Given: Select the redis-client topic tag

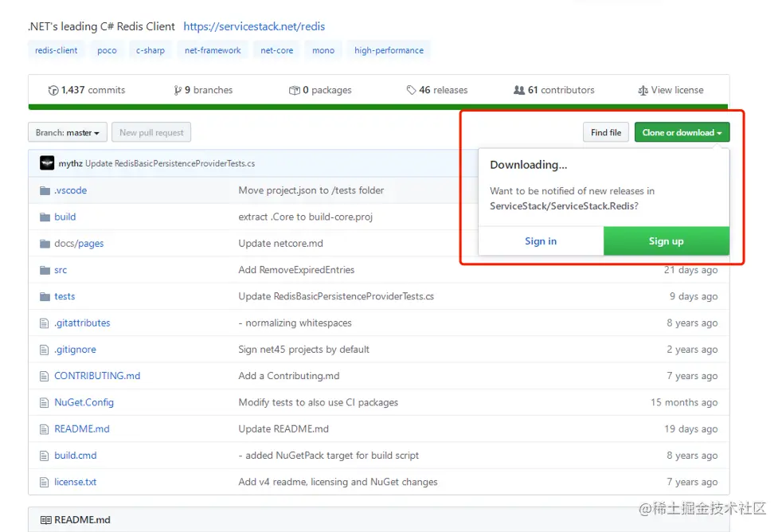Looking at the screenshot, I should tap(57, 50).
